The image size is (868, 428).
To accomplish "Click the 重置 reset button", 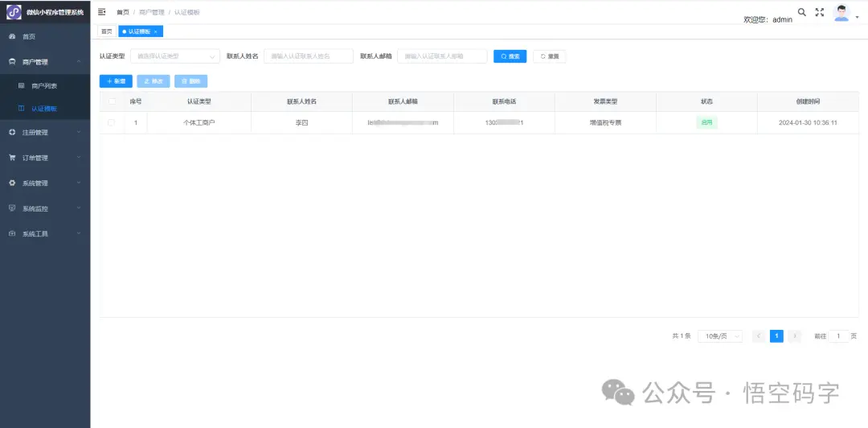I will [x=549, y=56].
